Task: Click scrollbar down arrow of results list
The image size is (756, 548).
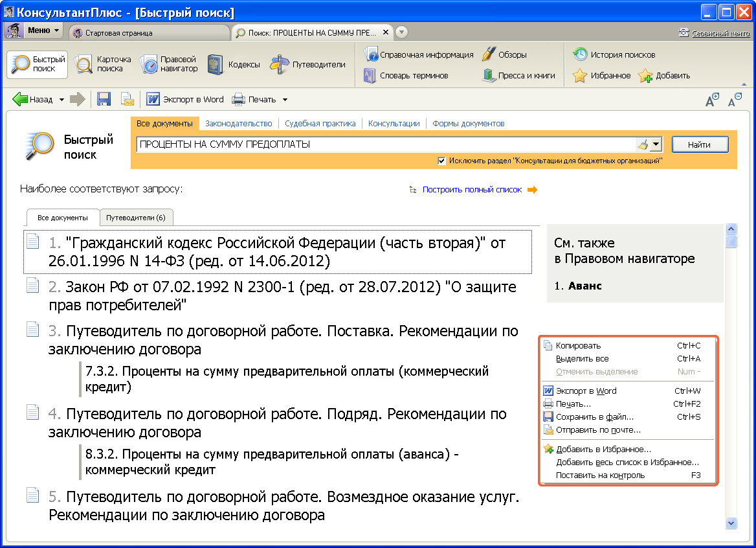Action: [x=731, y=523]
